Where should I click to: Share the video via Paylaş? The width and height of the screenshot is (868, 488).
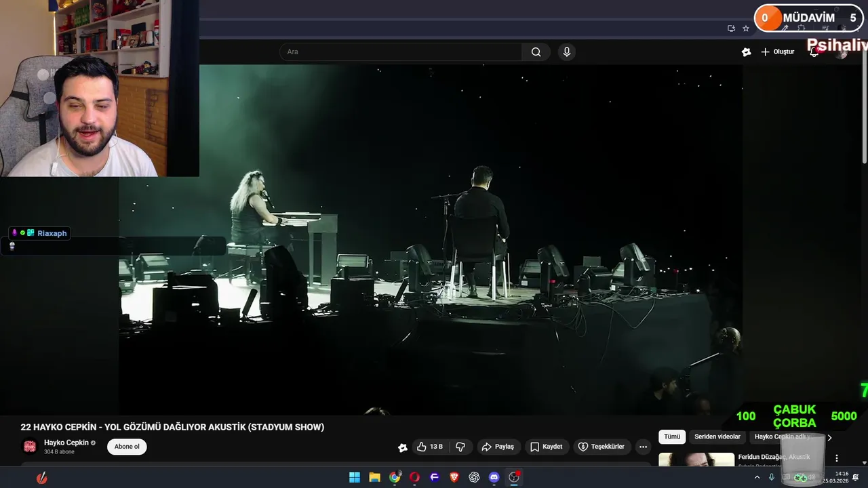(498, 447)
